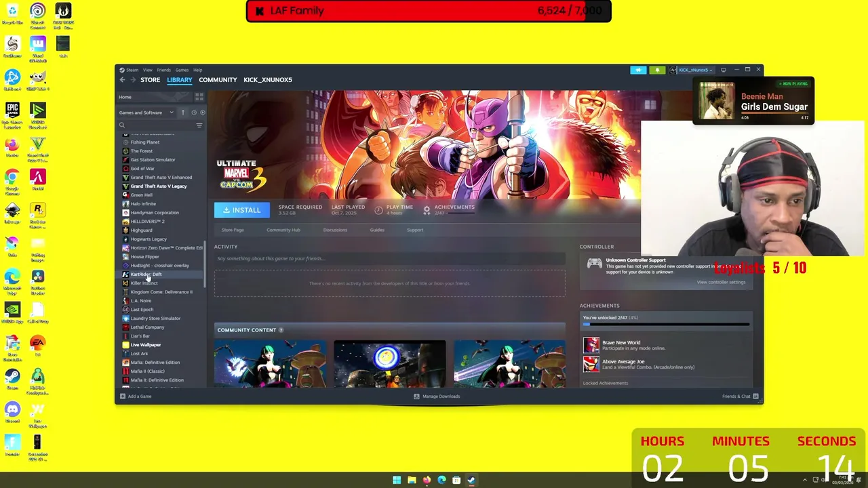Select Fishing Planet in library list
This screenshot has height=488, width=868.
(144, 142)
